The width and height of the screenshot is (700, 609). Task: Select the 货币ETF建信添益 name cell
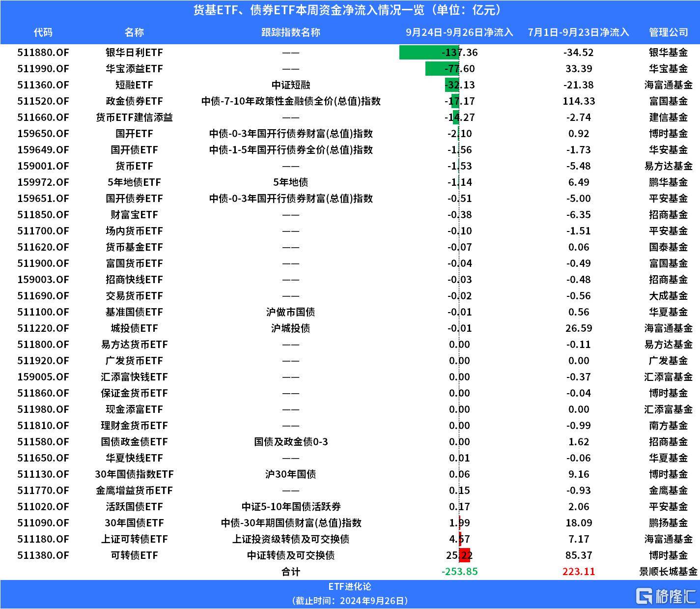tap(134, 117)
